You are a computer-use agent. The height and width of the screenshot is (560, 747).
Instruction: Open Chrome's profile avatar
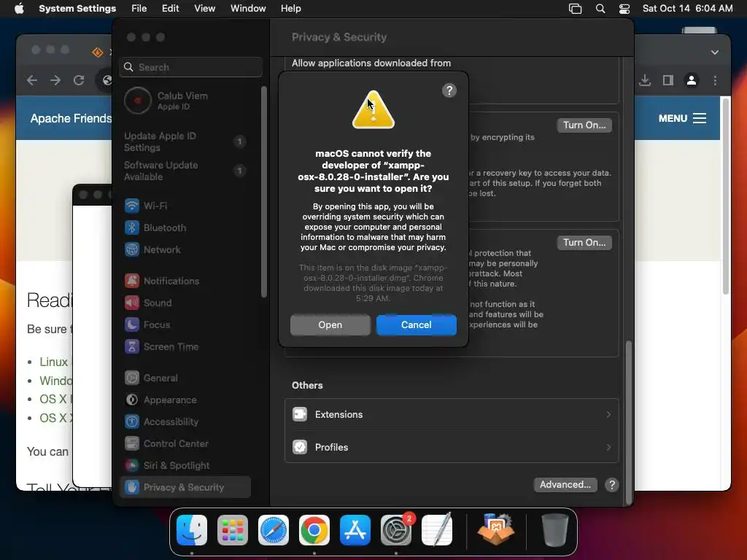point(692,80)
